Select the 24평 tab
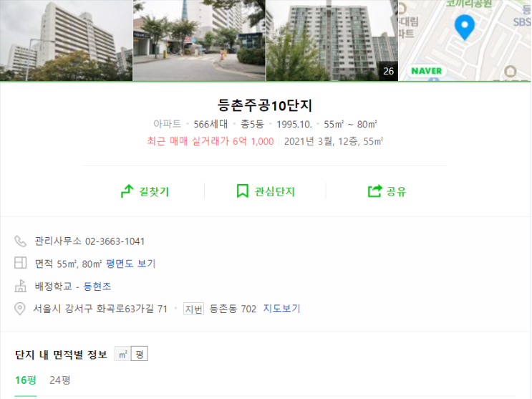 60,380
